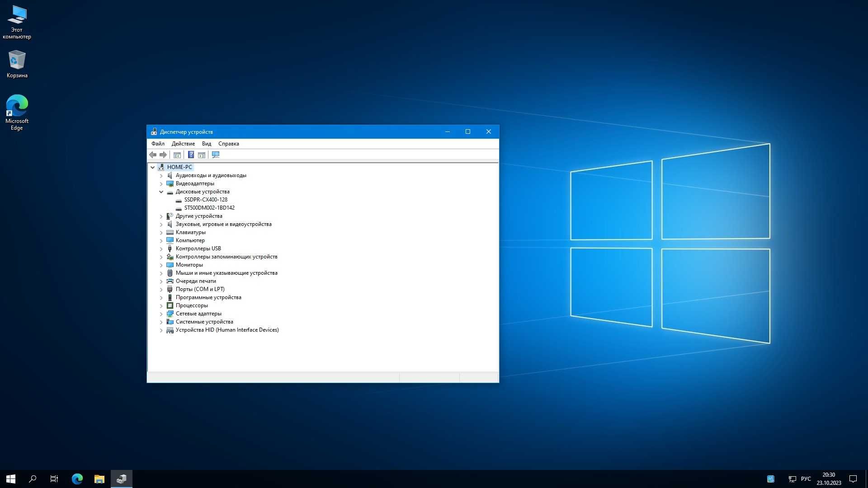Image resolution: width=868 pixels, height=488 pixels.
Task: Expand the Видеоадаптеры node
Action: pyautogui.click(x=161, y=183)
